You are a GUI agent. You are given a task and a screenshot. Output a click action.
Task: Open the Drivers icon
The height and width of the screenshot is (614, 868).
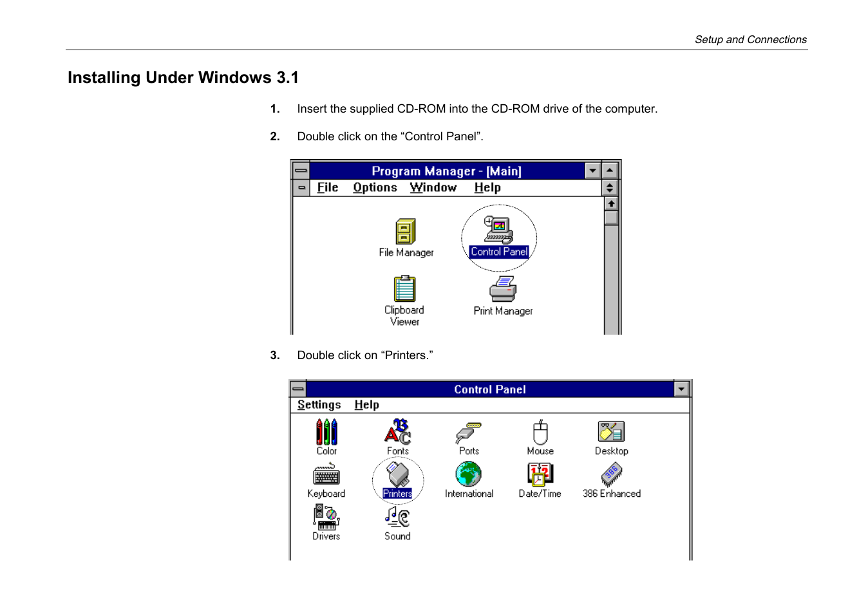point(326,517)
